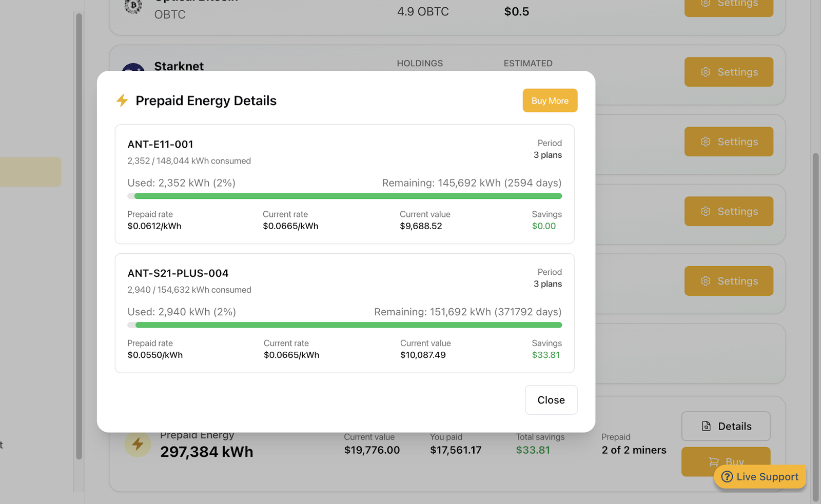The height and width of the screenshot is (504, 821).
Task: Click '2,940 / 154,632 kWh consumed' text
Action: (x=189, y=290)
